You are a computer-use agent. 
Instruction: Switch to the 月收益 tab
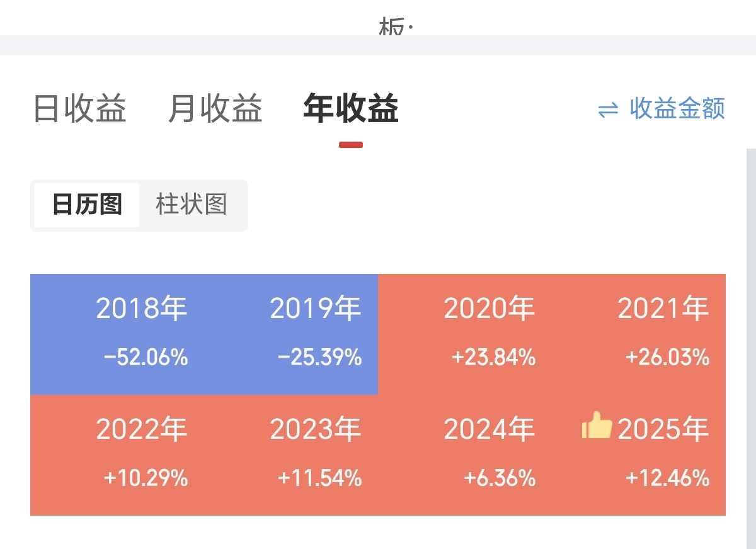click(215, 109)
